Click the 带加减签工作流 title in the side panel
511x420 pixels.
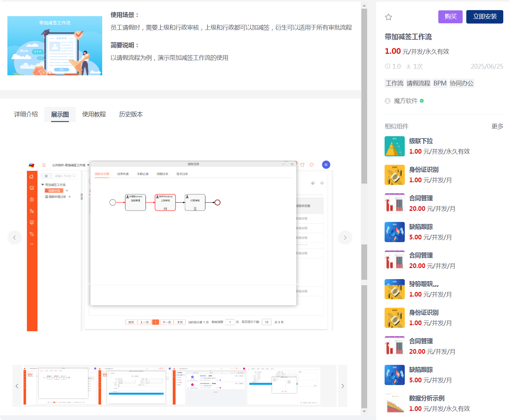(x=408, y=37)
